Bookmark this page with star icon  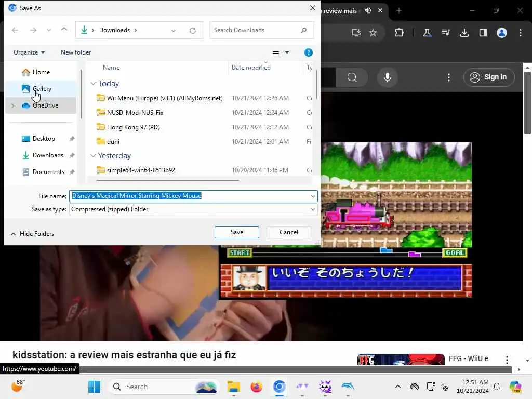coord(373,33)
